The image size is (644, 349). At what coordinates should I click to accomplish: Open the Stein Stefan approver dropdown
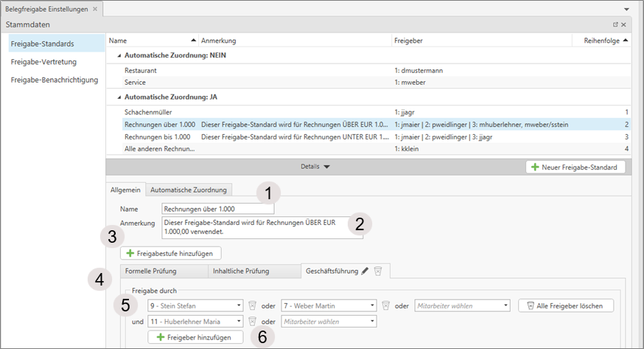239,305
